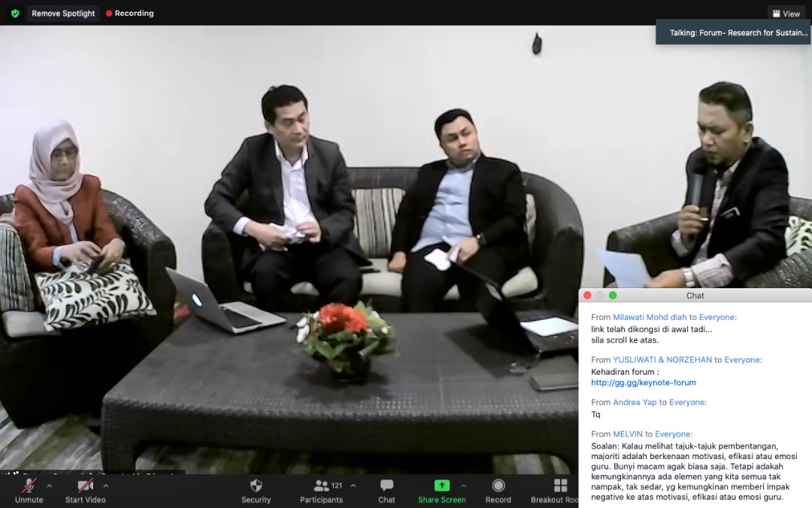The height and width of the screenshot is (508, 812).
Task: Start sharing with the green Share Screen icon
Action: pos(442,485)
